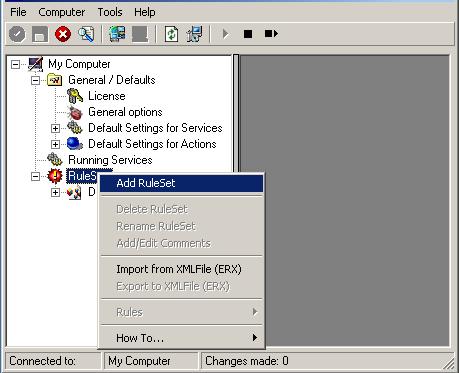Viewport: 459px width, 373px height.
Task: Expand Default Settings for Actions
Action: [x=55, y=144]
